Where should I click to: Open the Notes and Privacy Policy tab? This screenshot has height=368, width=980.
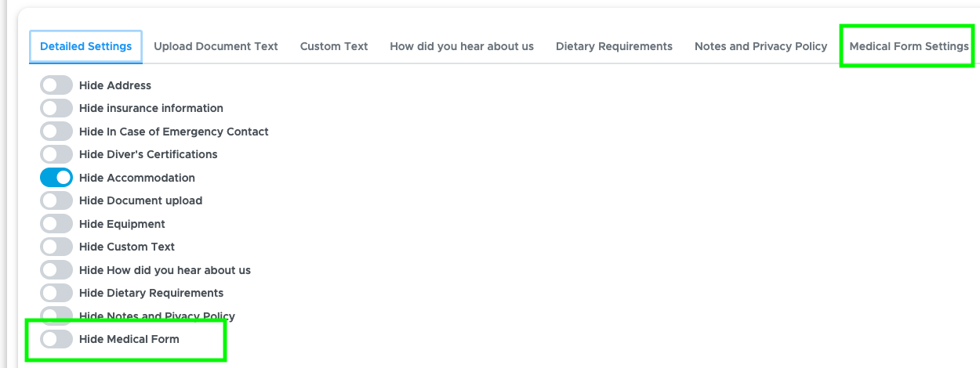pos(760,46)
